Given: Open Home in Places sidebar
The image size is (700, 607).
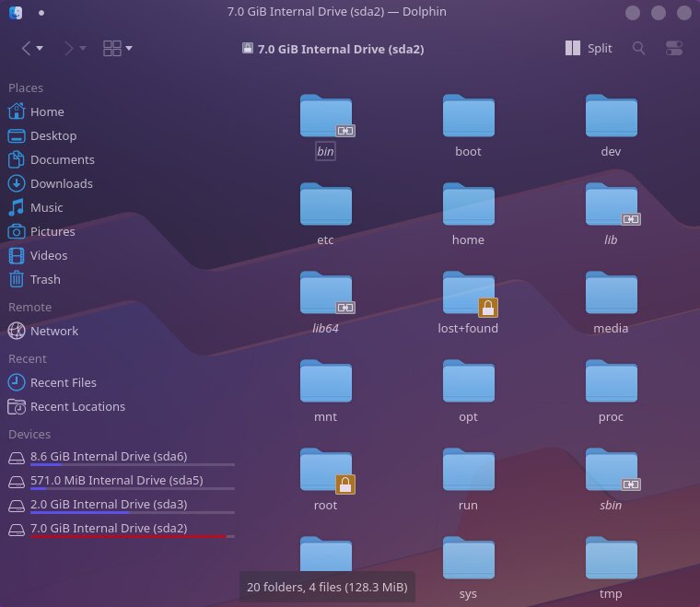Looking at the screenshot, I should [46, 111].
